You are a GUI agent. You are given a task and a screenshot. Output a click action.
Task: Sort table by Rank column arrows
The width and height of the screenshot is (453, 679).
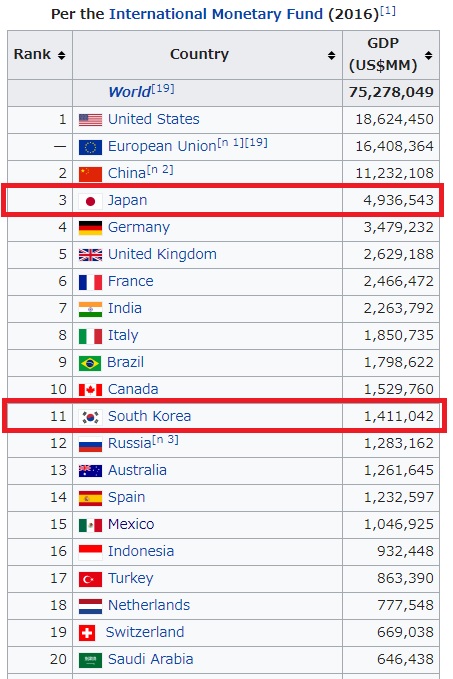point(61,55)
